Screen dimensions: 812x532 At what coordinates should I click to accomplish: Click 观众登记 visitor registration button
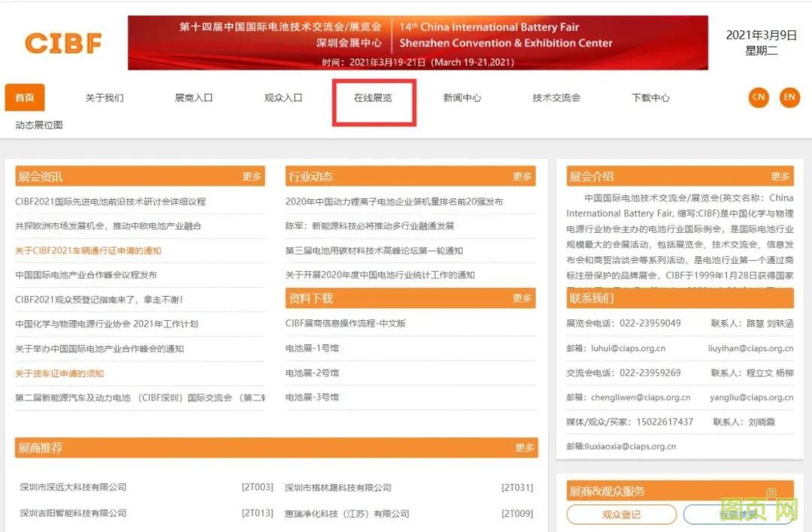(x=621, y=515)
